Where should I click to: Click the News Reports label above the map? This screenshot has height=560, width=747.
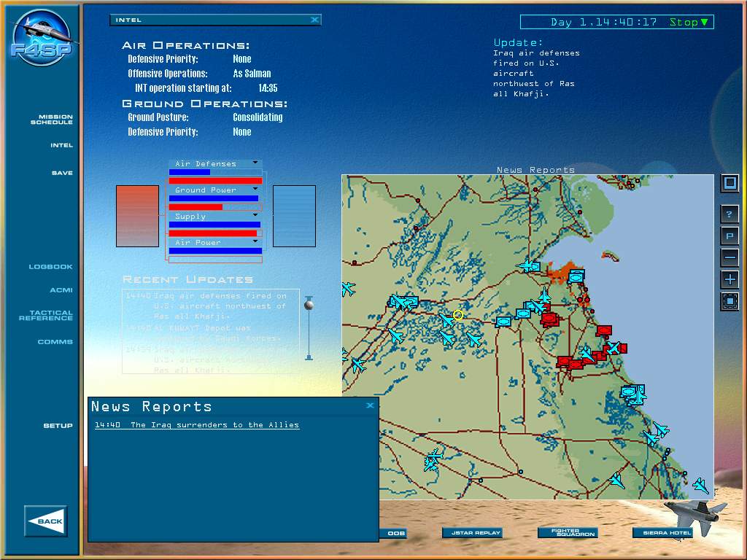coord(535,169)
